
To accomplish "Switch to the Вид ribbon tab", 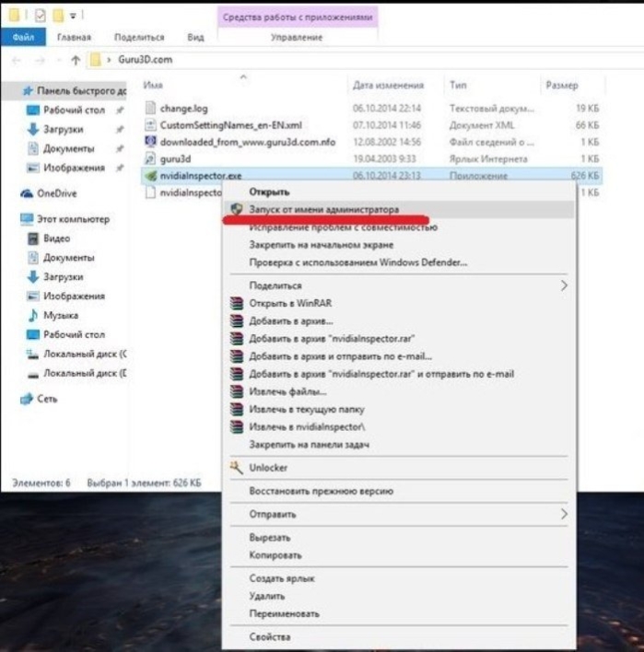I will tap(195, 37).
